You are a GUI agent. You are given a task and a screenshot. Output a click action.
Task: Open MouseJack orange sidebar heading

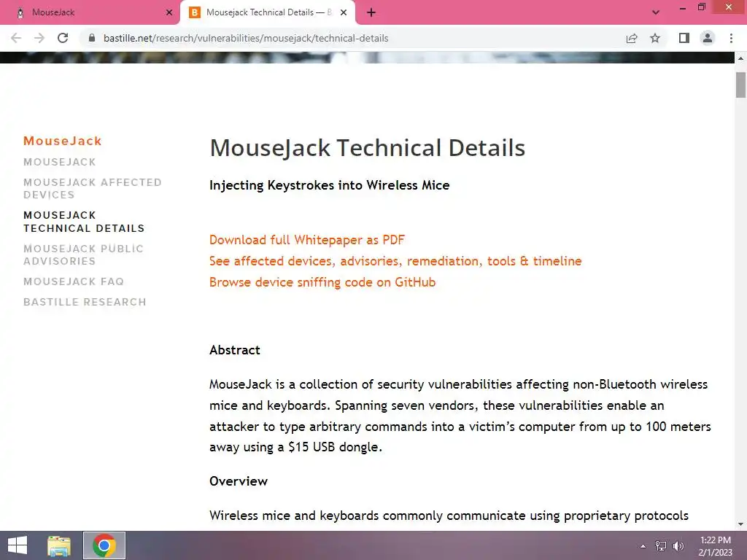[x=63, y=141]
